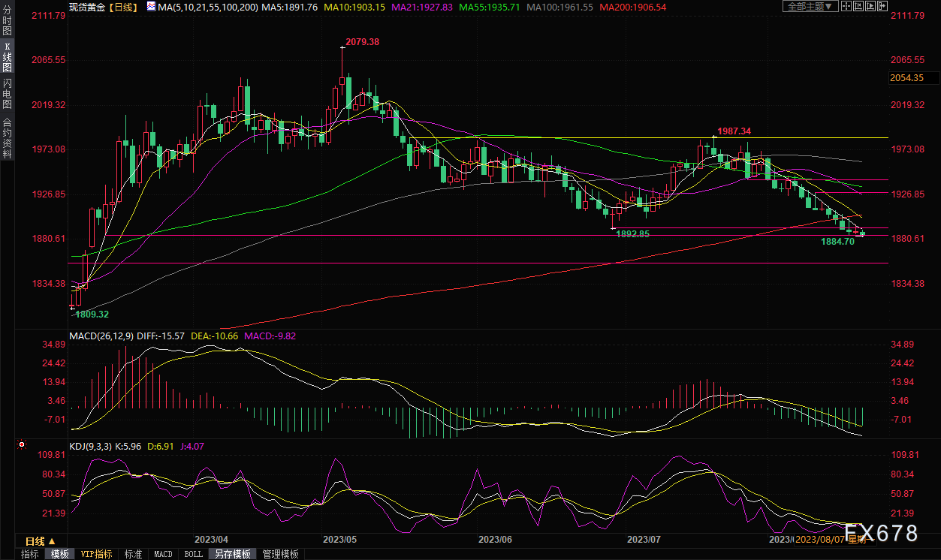
Task: Click the red circle marker left of KDJ panel
Action: [x=23, y=446]
